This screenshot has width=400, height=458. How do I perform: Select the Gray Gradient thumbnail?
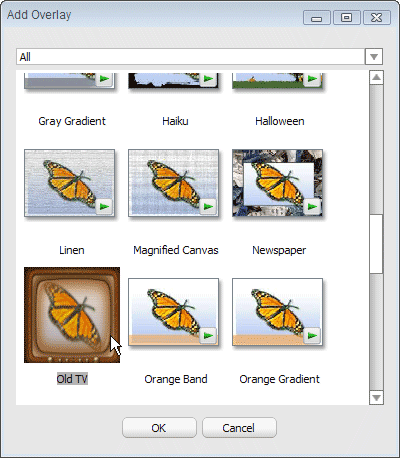point(70,81)
